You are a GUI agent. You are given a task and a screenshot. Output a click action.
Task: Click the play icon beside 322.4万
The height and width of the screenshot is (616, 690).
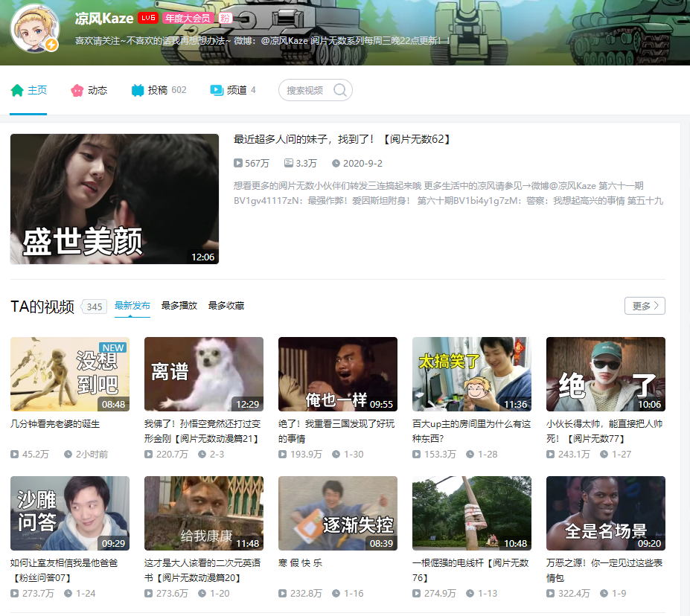click(551, 593)
